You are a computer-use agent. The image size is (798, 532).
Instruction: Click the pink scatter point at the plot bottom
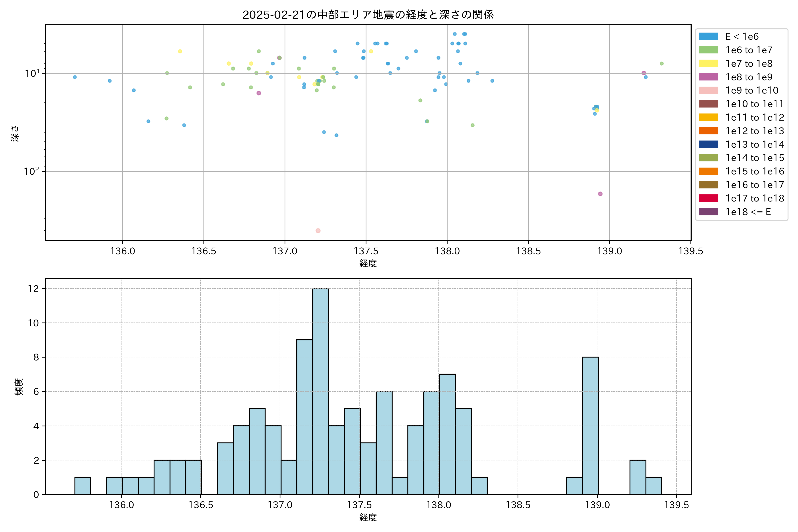click(318, 231)
